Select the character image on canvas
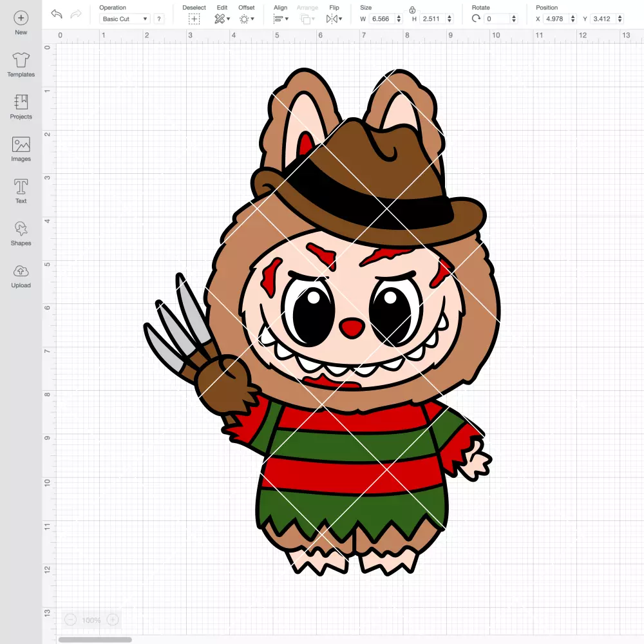Screen dimensions: 644x644 coord(322,322)
